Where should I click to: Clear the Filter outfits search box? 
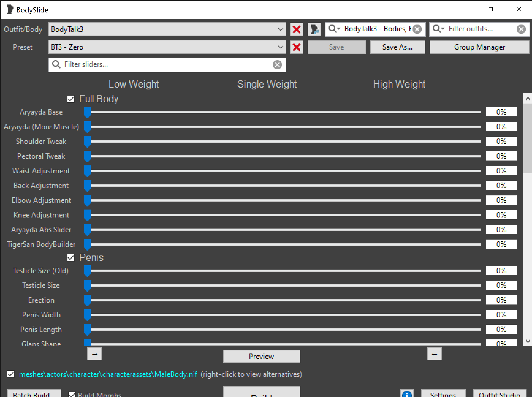point(521,29)
